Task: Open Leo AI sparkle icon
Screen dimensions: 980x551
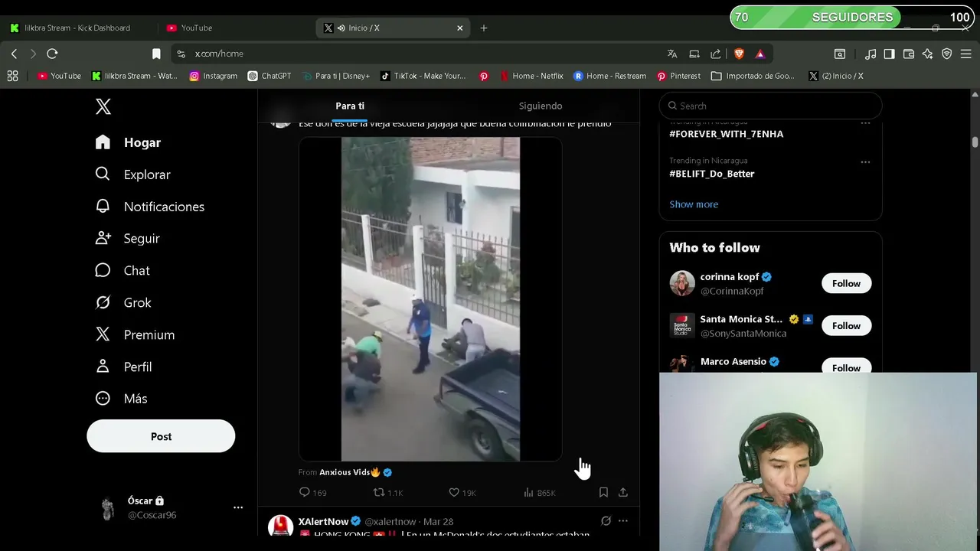Action: pyautogui.click(x=928, y=54)
